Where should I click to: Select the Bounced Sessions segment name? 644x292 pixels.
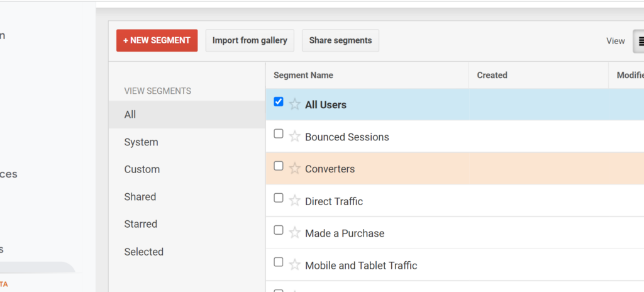click(347, 137)
